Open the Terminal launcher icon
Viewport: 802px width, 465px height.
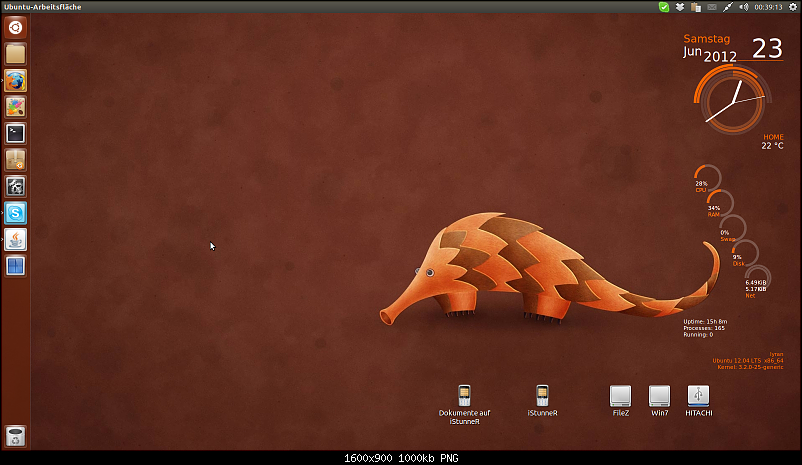coord(15,134)
